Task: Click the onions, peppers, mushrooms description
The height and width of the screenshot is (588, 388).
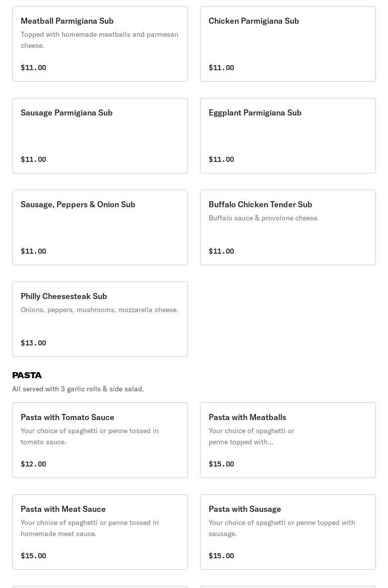Action: pos(99,310)
